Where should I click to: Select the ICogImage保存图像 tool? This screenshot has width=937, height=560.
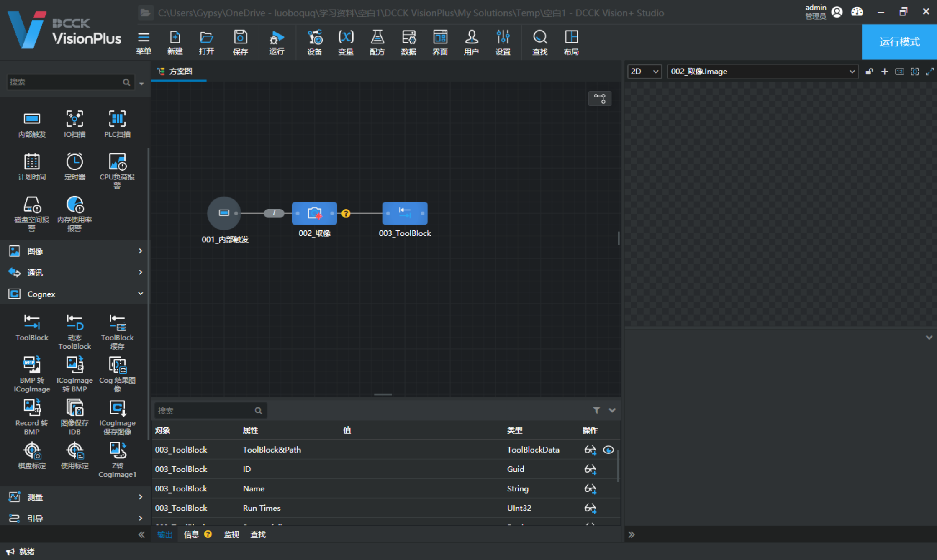(117, 417)
